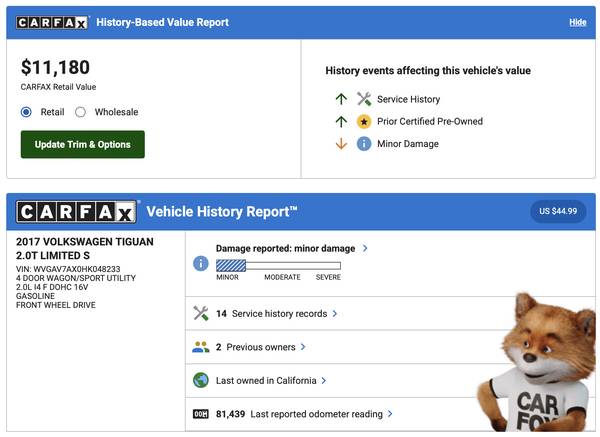600x437 pixels.
Task: Click the wrench Service History icon in value events
Action: pos(364,99)
